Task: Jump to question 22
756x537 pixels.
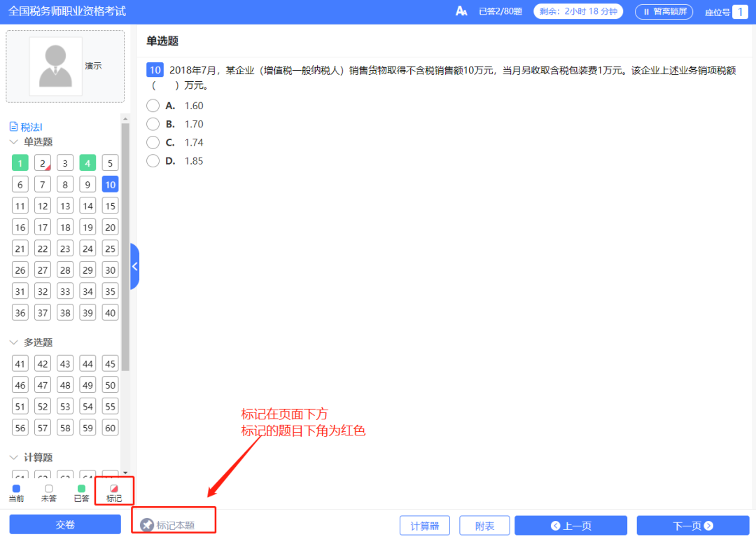Action: 43,249
